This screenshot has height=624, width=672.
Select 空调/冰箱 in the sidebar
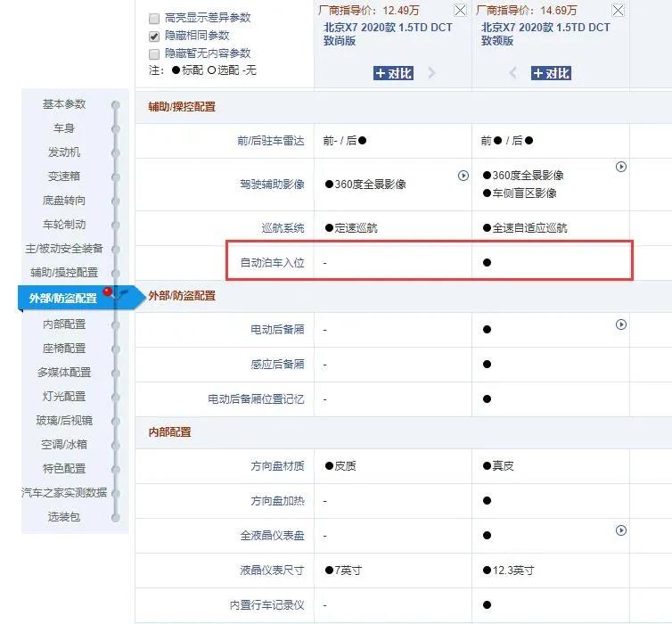(x=64, y=444)
